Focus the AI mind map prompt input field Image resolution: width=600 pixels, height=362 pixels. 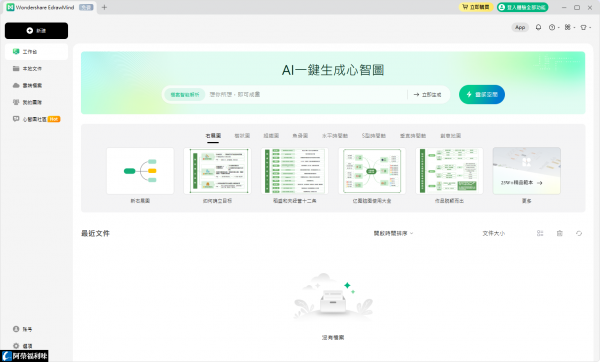pos(306,95)
